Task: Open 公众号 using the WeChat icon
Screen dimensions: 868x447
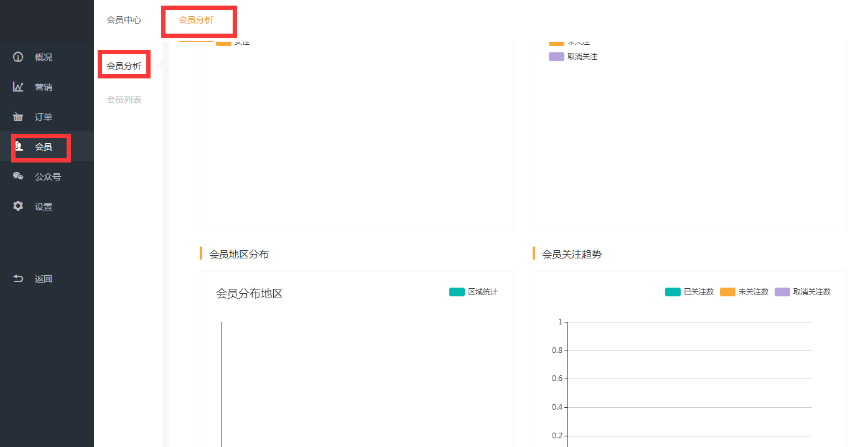Action: click(x=18, y=177)
